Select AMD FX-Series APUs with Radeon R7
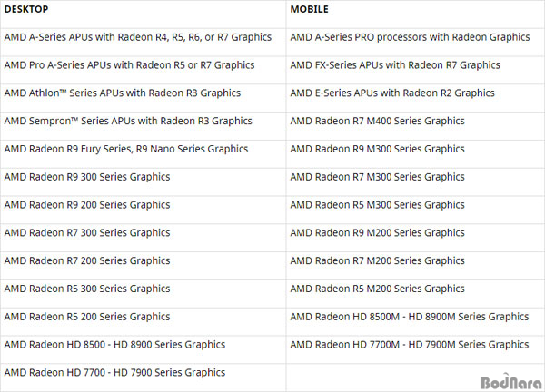545x392 pixels. point(395,65)
